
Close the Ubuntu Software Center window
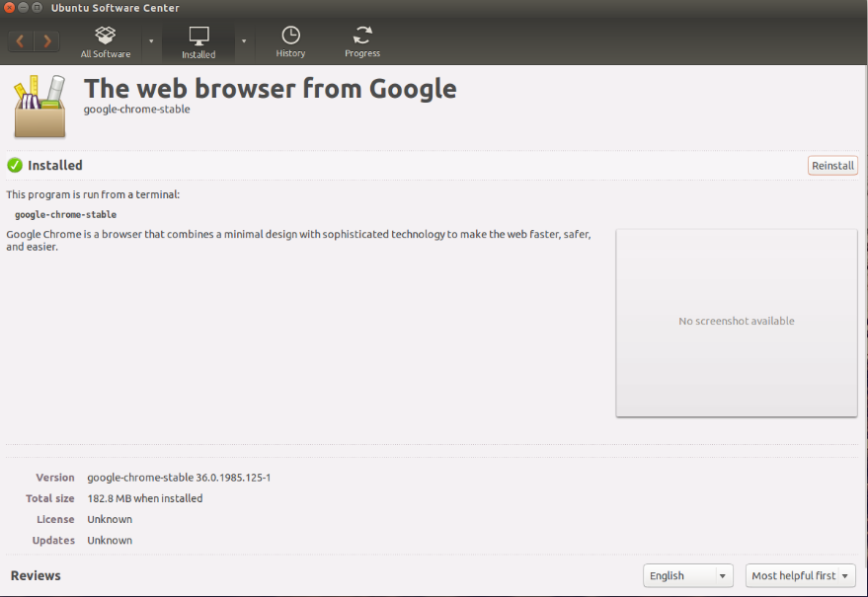click(x=9, y=8)
